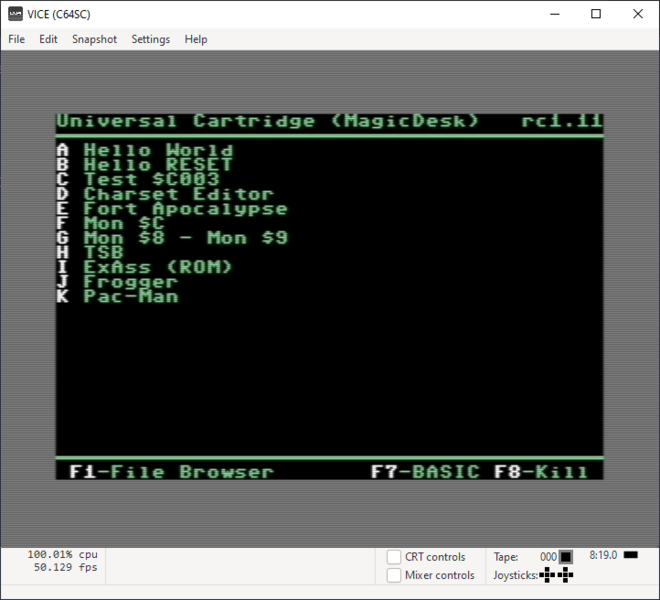The height and width of the screenshot is (600, 660).
Task: Click the F7-BASIC label
Action: pos(425,472)
